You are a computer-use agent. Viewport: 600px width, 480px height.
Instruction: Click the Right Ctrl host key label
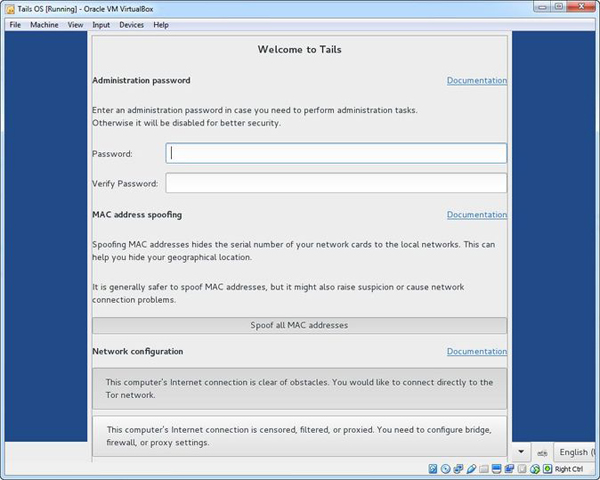coord(569,469)
